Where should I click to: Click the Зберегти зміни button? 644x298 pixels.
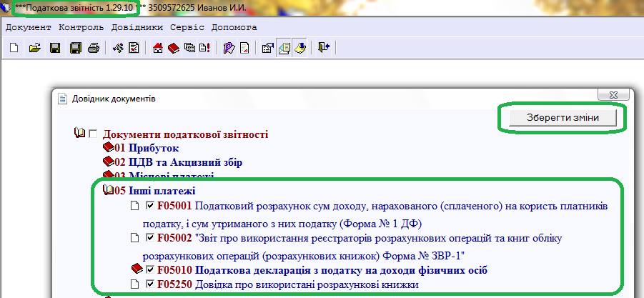tap(562, 118)
